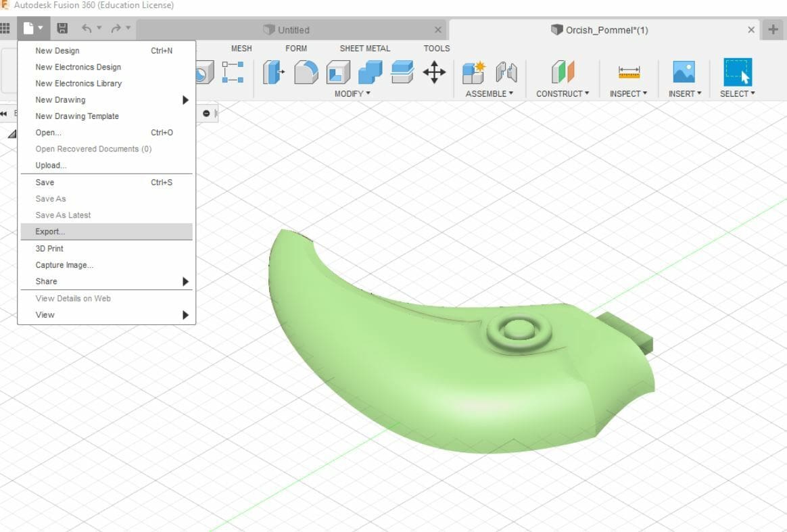Click the browser panel minus circle icon

(x=206, y=114)
